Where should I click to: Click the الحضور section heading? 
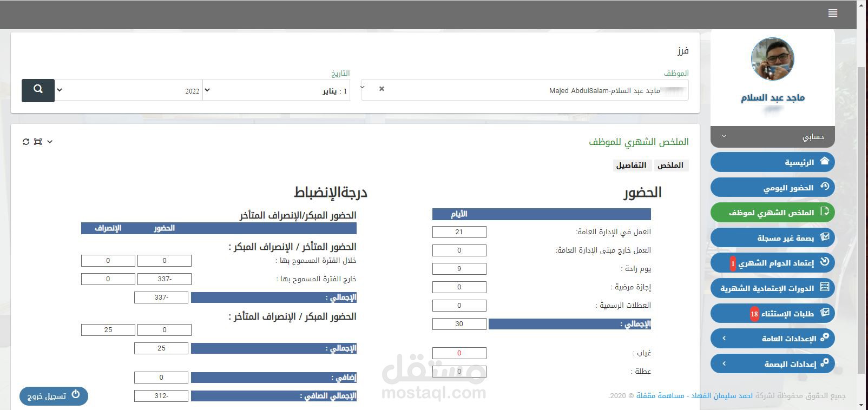coord(642,193)
